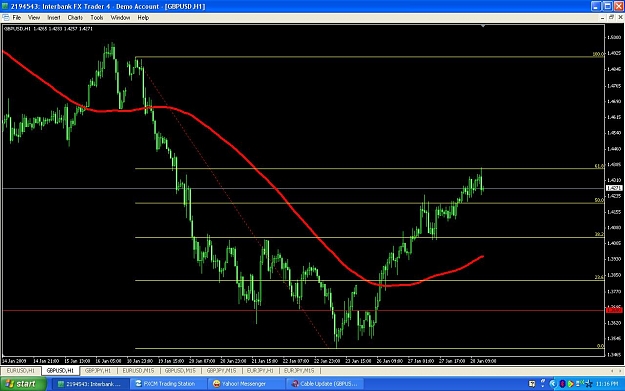
Task: Switch to the EURJPY,H1 chart tab
Action: [260, 371]
